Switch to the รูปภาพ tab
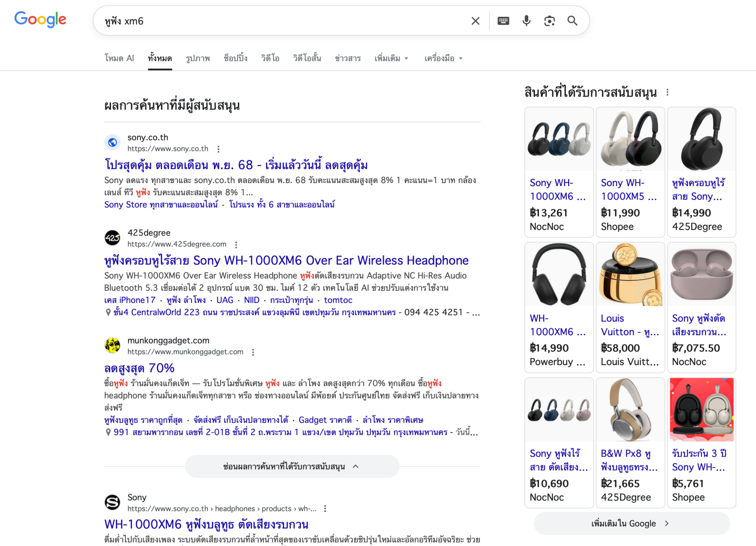Screen dimensions: 756x546 198,58
